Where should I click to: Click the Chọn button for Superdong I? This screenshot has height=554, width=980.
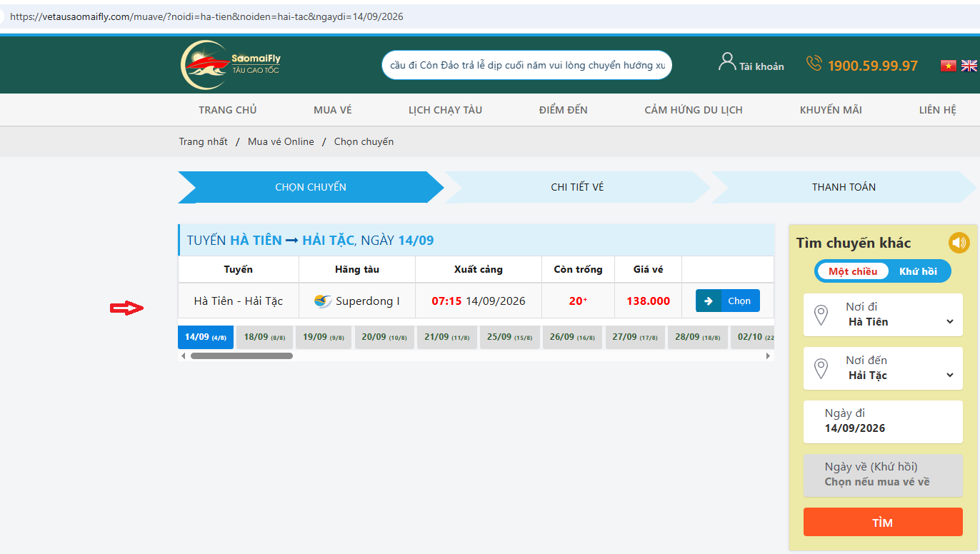tap(728, 301)
